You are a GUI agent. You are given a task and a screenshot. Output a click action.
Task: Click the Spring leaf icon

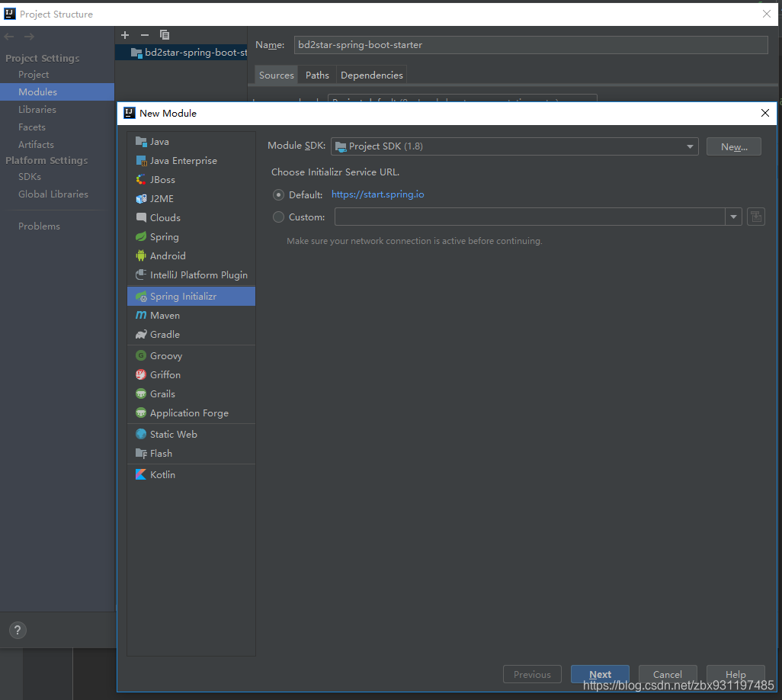141,236
